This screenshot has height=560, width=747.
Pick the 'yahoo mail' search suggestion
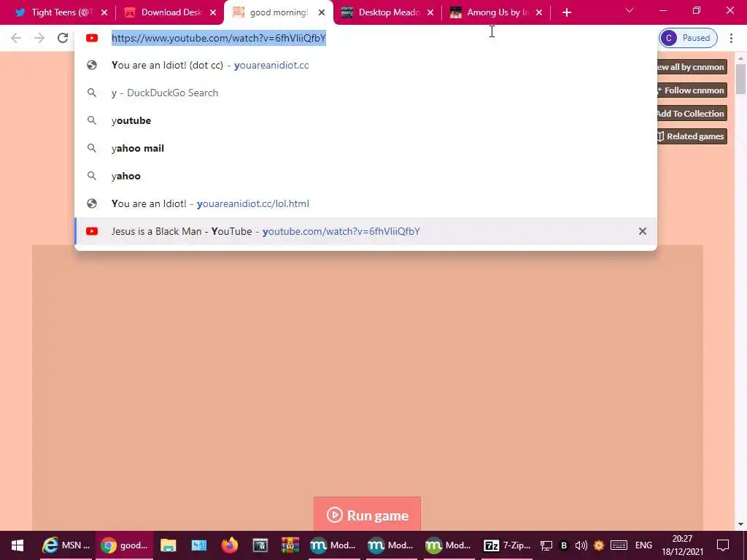pos(365,148)
